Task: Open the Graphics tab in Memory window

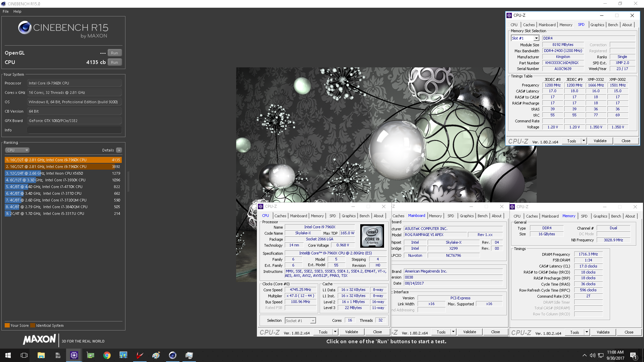Action: pos(600,216)
